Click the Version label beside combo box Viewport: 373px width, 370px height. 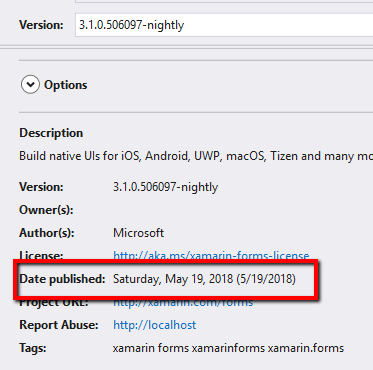(x=41, y=25)
